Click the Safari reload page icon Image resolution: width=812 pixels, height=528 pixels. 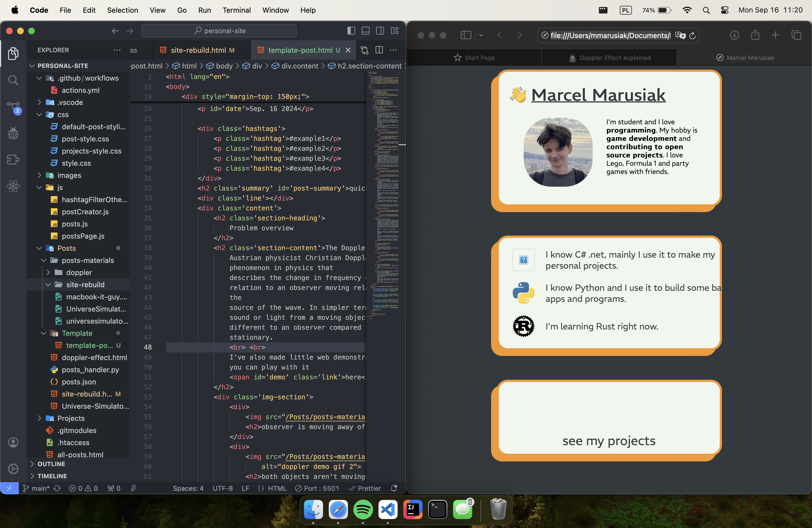click(x=692, y=35)
